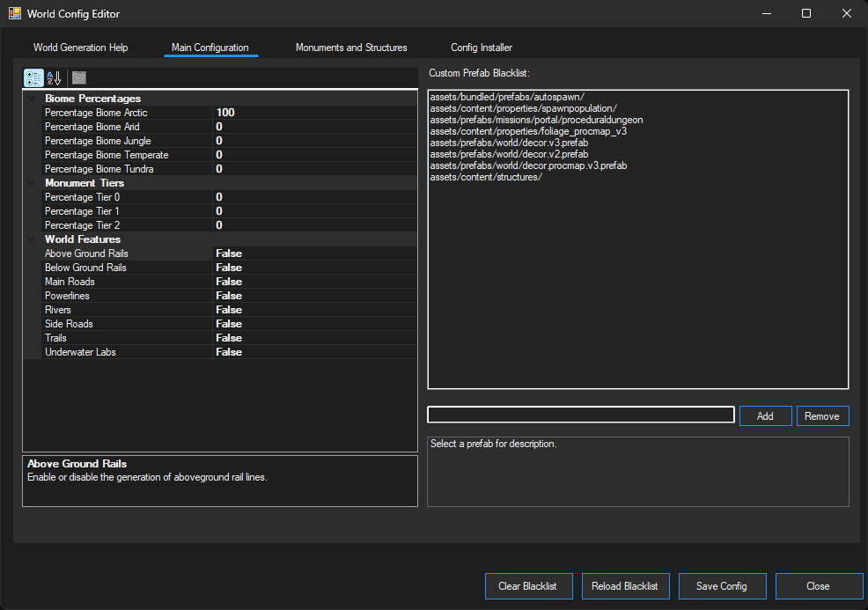Remove the selected blacklist entry
The width and height of the screenshot is (868, 610).
click(822, 414)
